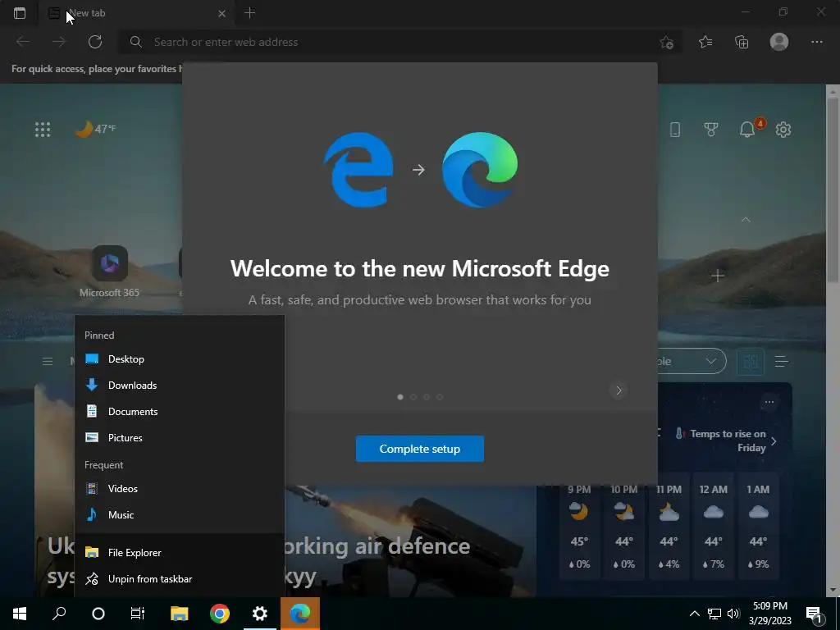Viewport: 840px width, 630px height.
Task: Open Desktop from the pinned jump list
Action: [180, 359]
